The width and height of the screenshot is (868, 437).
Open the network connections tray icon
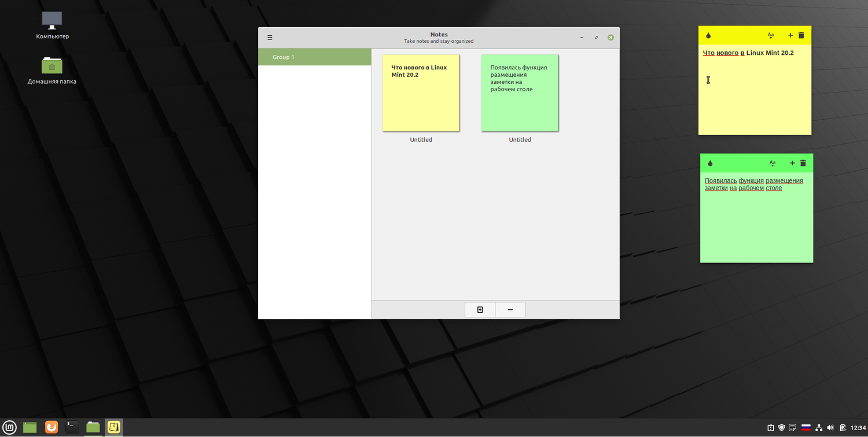[x=819, y=428]
